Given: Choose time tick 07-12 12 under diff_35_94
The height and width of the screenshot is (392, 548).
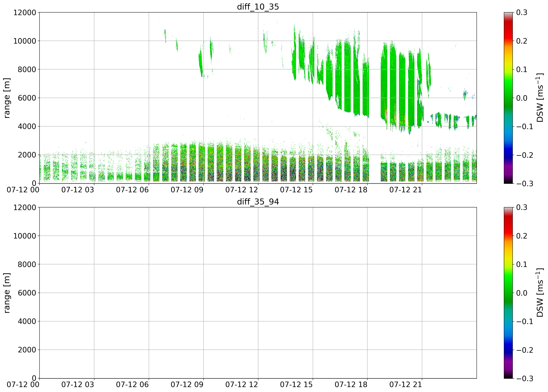Looking at the screenshot, I should click(x=242, y=385).
